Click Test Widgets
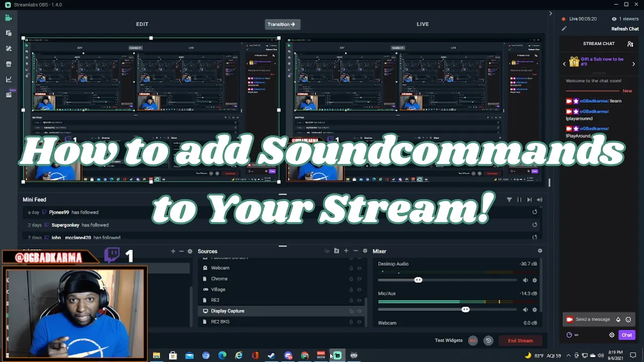 click(448, 340)
